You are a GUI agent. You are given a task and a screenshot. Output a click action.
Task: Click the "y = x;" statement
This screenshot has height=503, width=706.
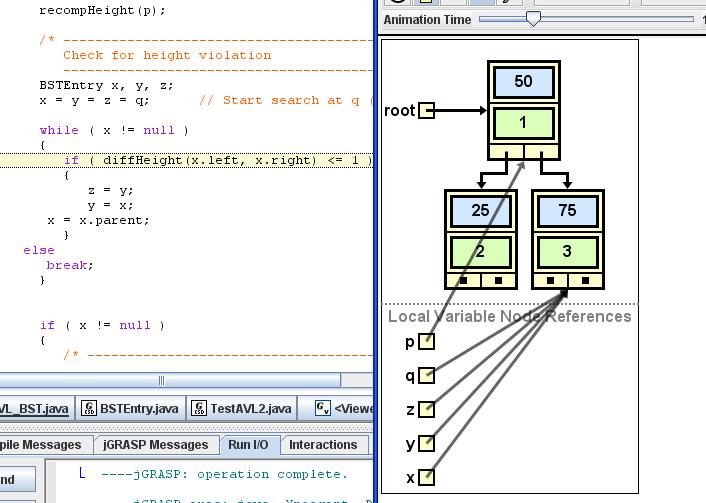point(110,205)
